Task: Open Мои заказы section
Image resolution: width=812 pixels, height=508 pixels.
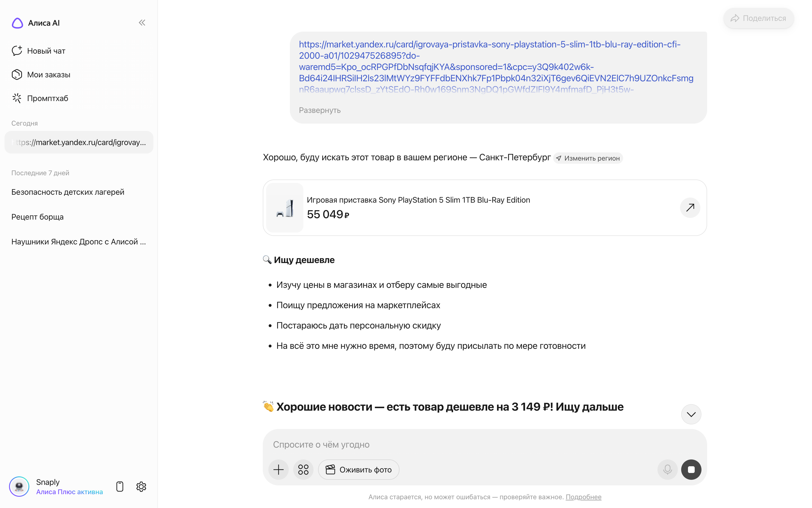Action: click(x=41, y=75)
